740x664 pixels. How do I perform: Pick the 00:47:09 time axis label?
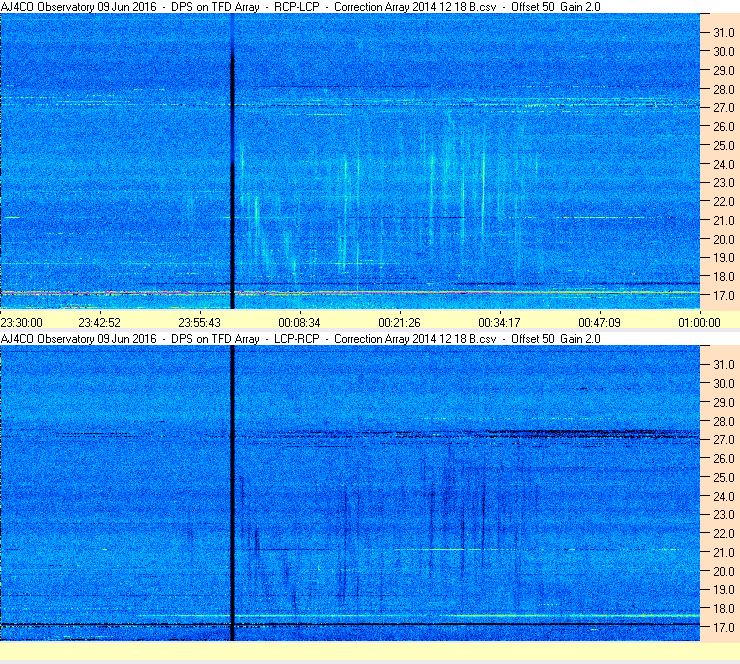pos(600,322)
